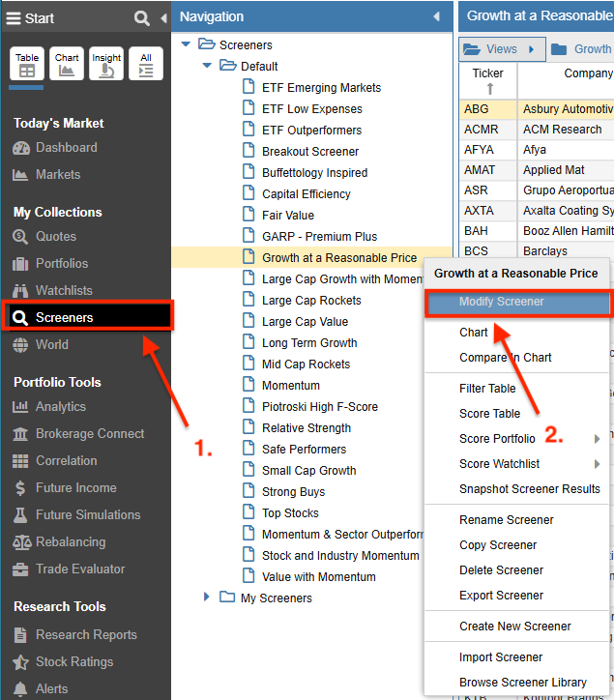Switch to Insight view button
Screen dimensions: 614x700
click(x=106, y=64)
